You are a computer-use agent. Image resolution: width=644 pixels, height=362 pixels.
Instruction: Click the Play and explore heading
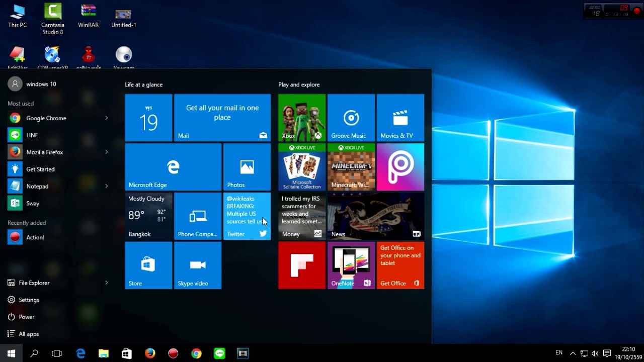click(299, 85)
